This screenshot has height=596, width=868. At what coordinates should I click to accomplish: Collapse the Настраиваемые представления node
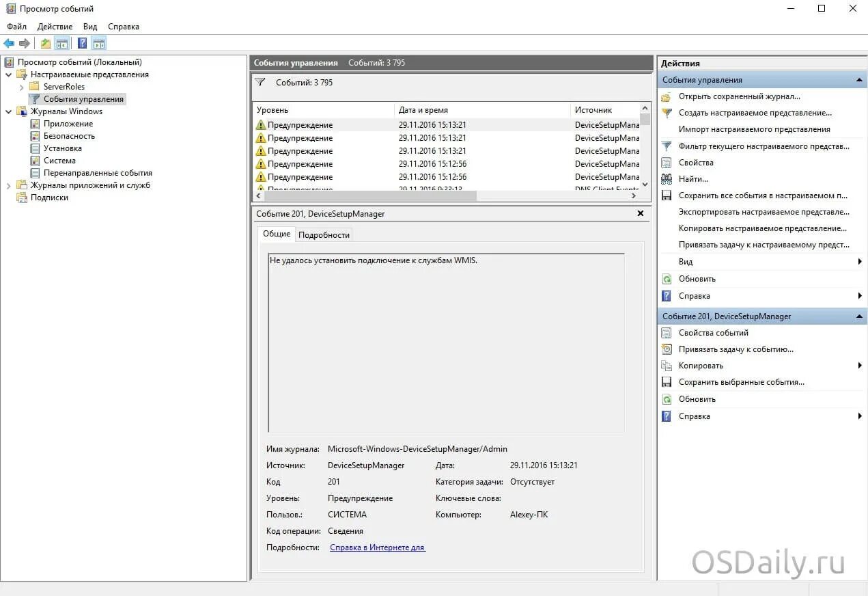(9, 74)
